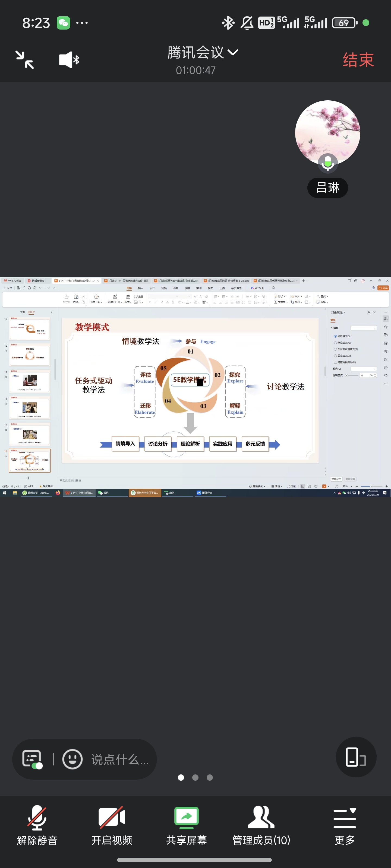Toggle the chat bullet-screen switch icon
Viewport: 391px width, 868px height.
[x=32, y=759]
